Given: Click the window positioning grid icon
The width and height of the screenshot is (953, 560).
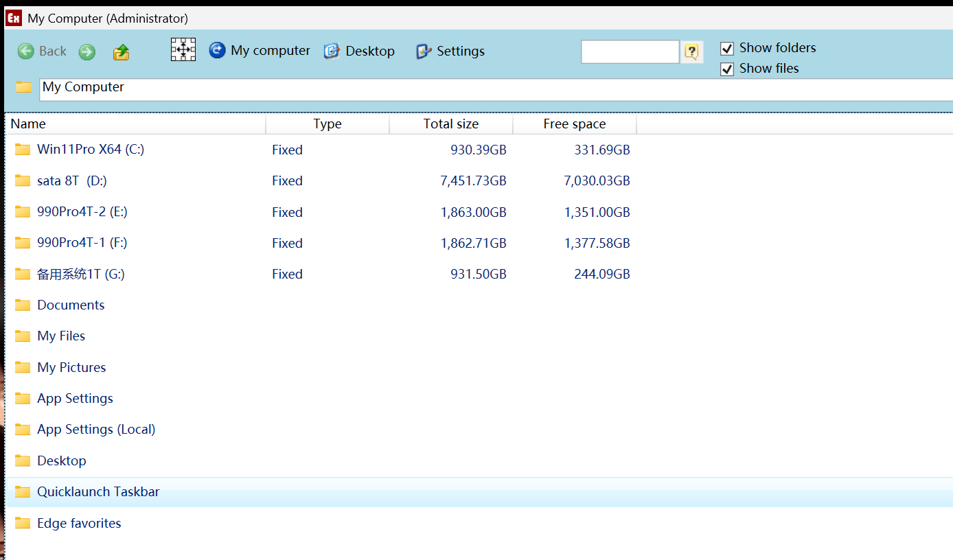Looking at the screenshot, I should click(183, 50).
